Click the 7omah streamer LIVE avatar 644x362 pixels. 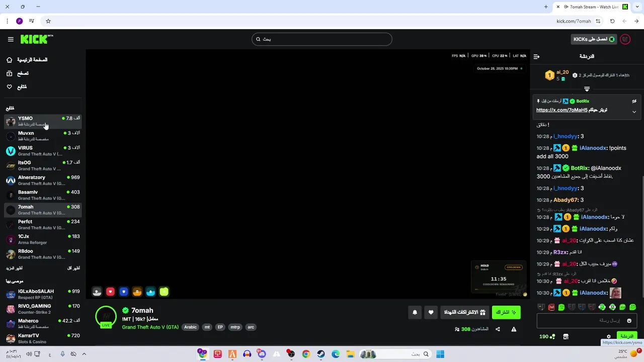[x=106, y=317]
